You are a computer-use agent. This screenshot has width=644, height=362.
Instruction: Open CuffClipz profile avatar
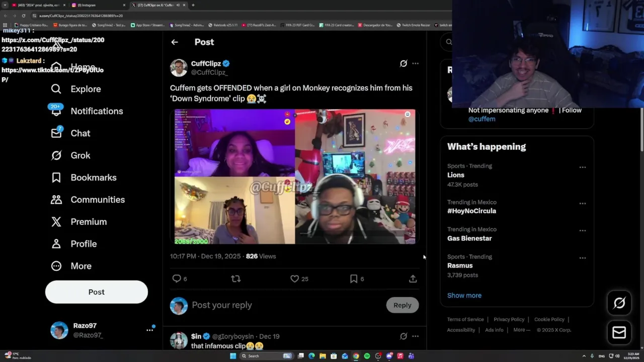pyautogui.click(x=179, y=68)
